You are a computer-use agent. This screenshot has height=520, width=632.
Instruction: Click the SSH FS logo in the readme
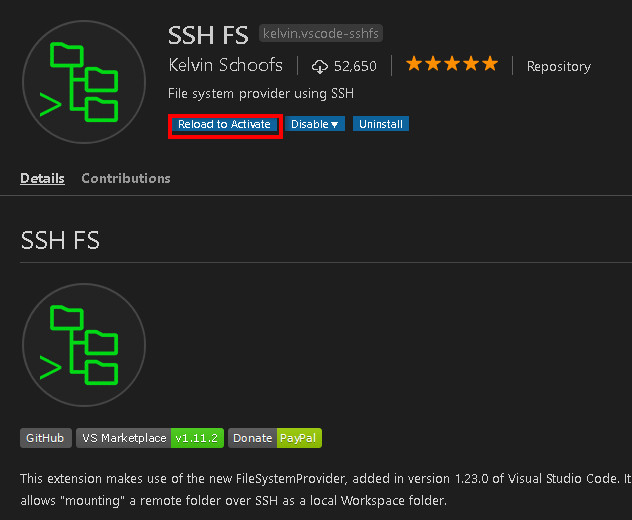click(84, 344)
